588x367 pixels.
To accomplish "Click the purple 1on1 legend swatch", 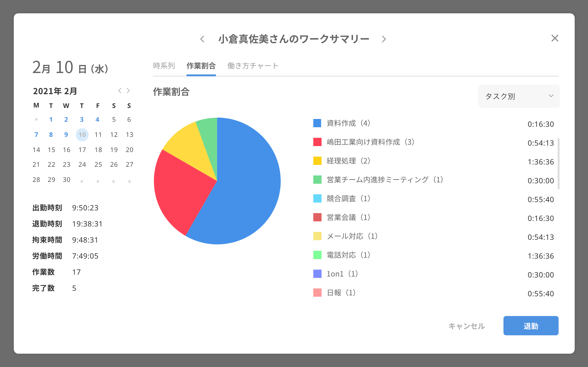I will click(317, 274).
